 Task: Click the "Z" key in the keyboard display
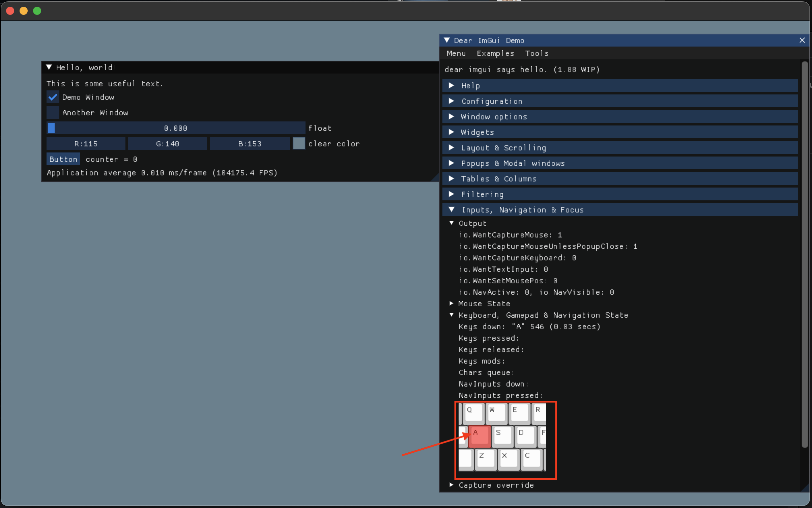click(486, 459)
